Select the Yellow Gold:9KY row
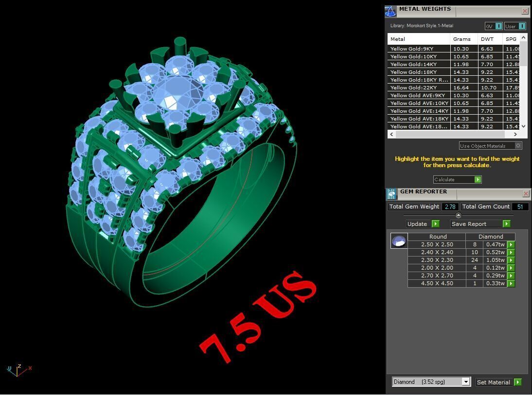This screenshot has height=395, width=532. [x=453, y=49]
